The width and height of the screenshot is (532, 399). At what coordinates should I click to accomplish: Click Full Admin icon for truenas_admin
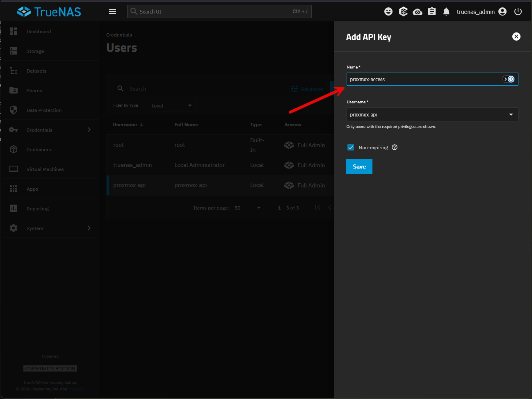pyautogui.click(x=289, y=165)
